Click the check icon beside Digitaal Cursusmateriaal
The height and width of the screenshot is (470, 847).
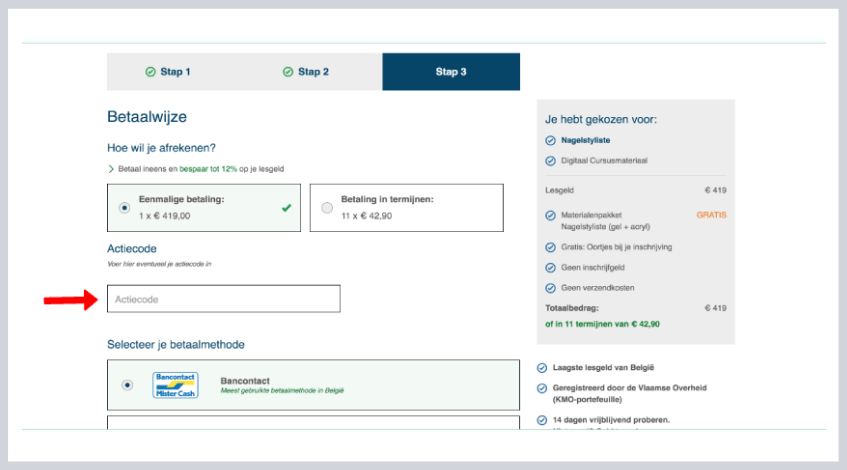[x=551, y=160]
